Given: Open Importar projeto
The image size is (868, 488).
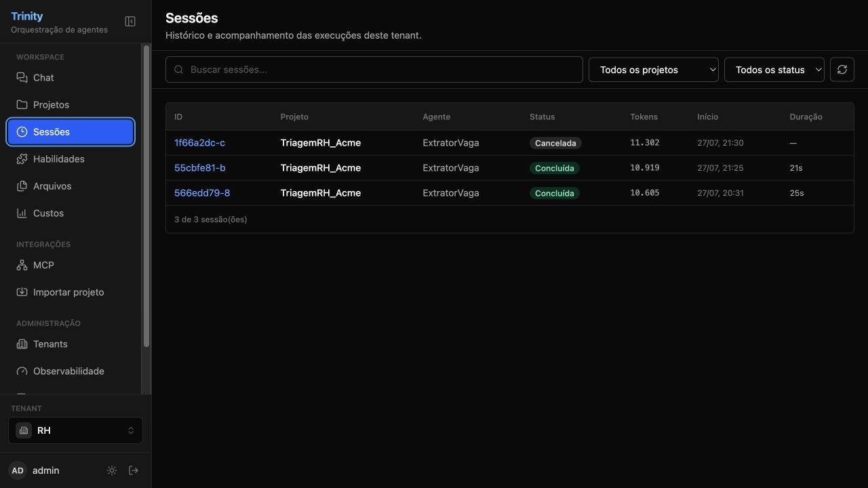Looking at the screenshot, I should point(71,293).
